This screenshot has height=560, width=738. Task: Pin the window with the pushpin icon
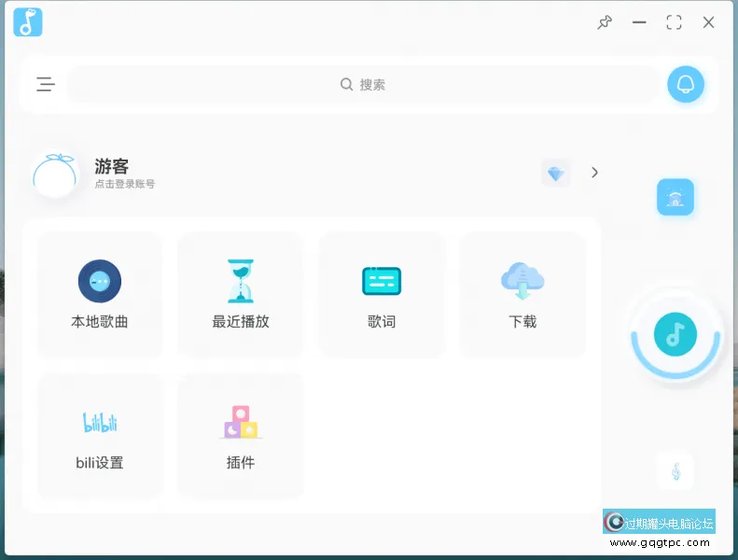(605, 22)
